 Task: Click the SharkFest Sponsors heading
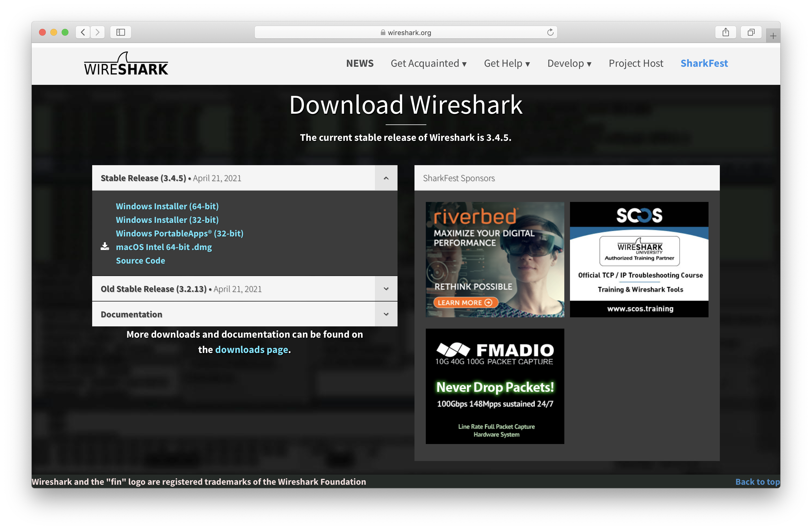pos(459,178)
